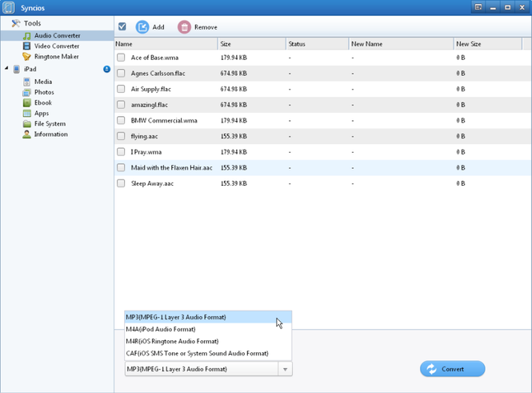Toggle the select-all checkbox in toolbar
The width and height of the screenshot is (532, 393).
click(x=122, y=27)
